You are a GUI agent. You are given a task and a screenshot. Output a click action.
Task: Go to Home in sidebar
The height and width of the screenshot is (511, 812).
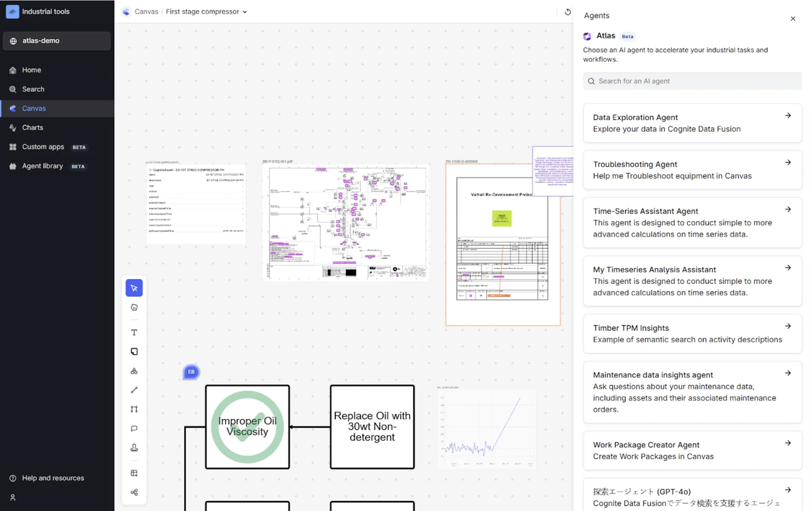(57, 70)
